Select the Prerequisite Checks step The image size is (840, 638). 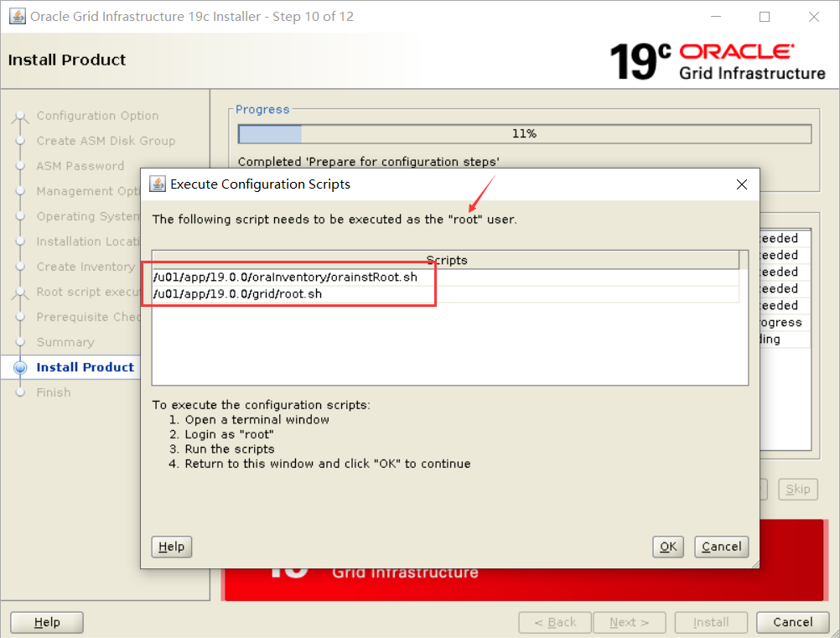[88, 317]
